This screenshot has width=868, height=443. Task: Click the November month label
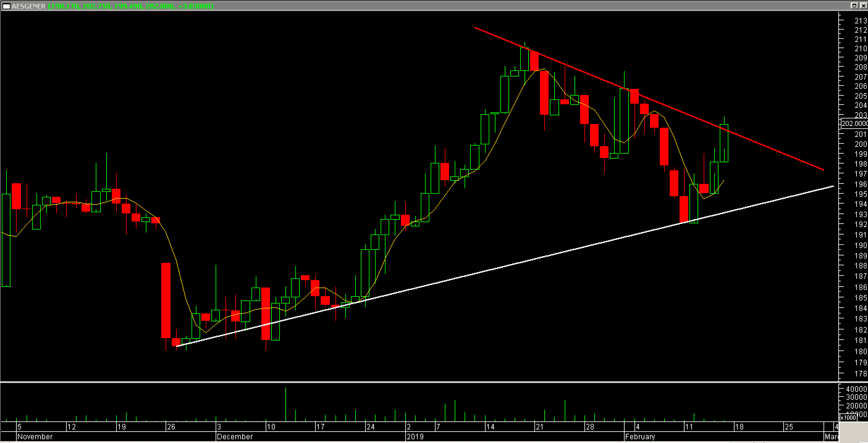pos(35,437)
